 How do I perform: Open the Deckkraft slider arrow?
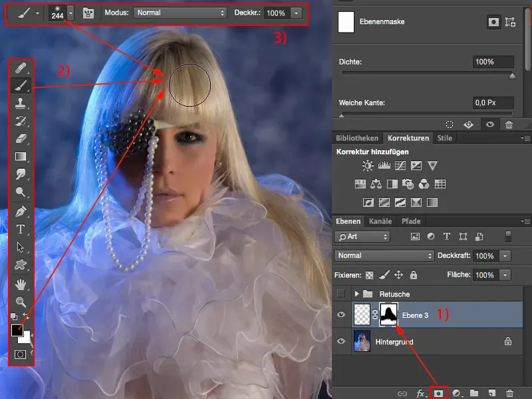(505, 256)
